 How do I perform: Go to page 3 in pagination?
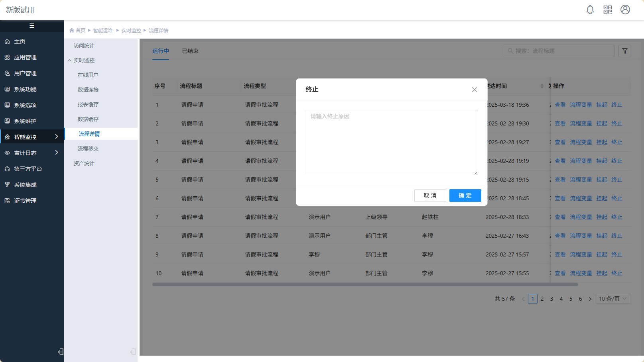coord(551,299)
